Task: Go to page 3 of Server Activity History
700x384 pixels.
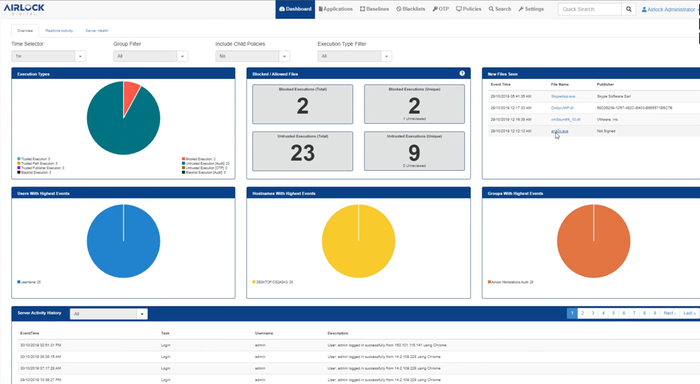Action: 593,313
